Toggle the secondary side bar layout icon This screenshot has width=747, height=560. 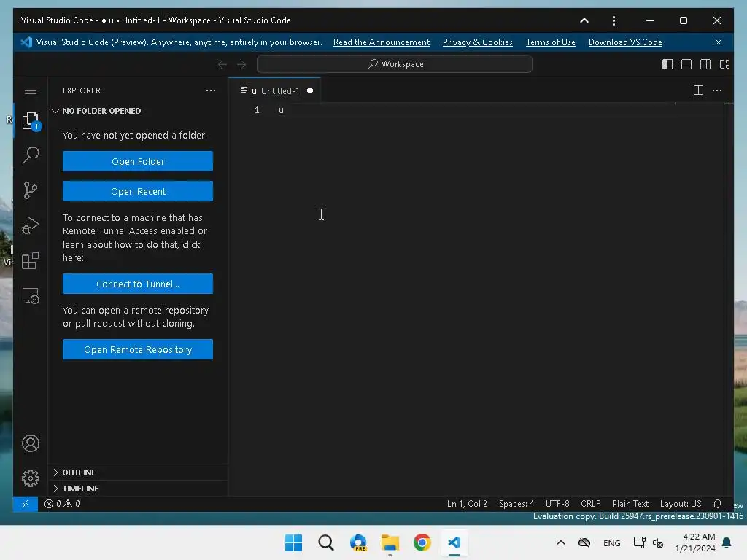[x=705, y=64]
